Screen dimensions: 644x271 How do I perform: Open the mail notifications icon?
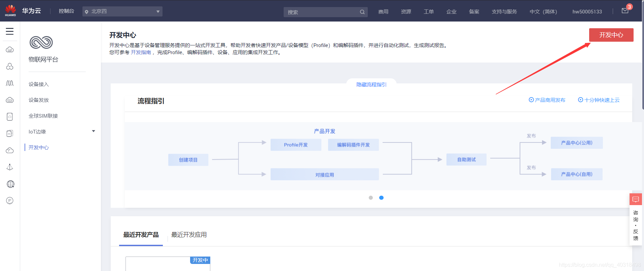point(625,11)
